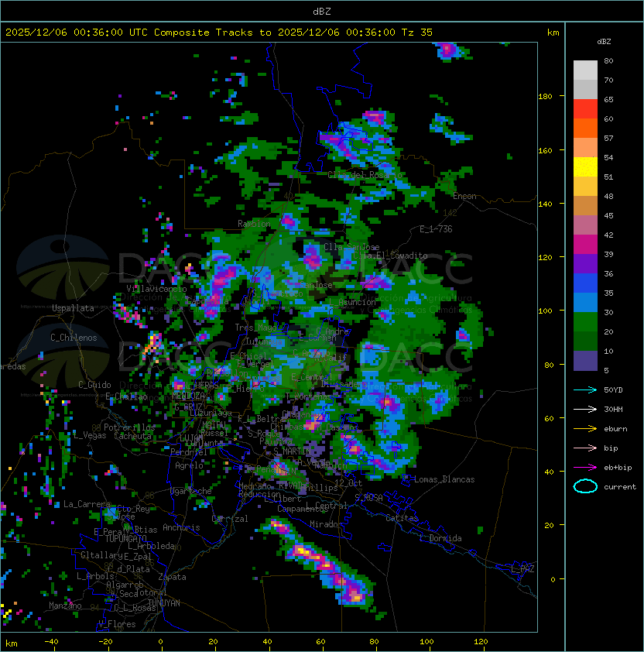Click the 'Zapata' place label
The height and width of the screenshot is (652, 644).
172,577
